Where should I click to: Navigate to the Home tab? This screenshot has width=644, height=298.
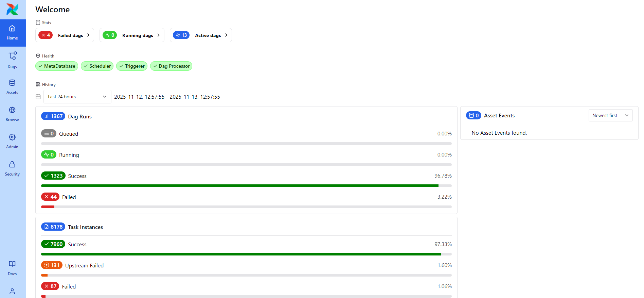(12, 33)
